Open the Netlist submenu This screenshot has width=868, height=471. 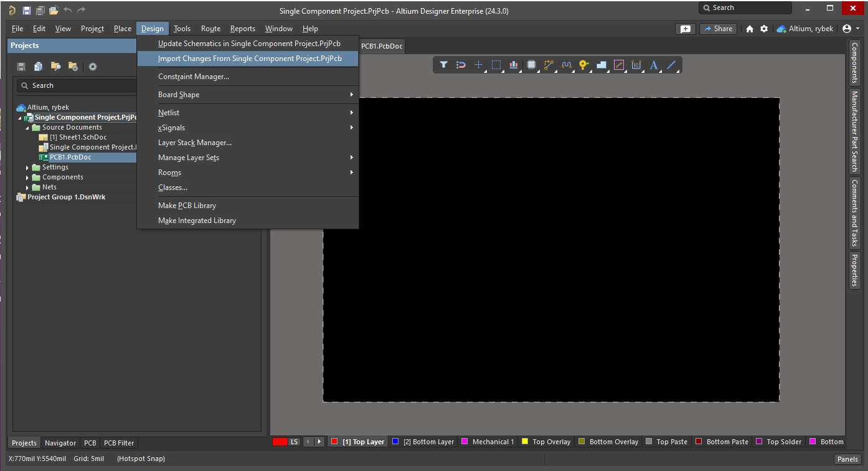(248, 113)
